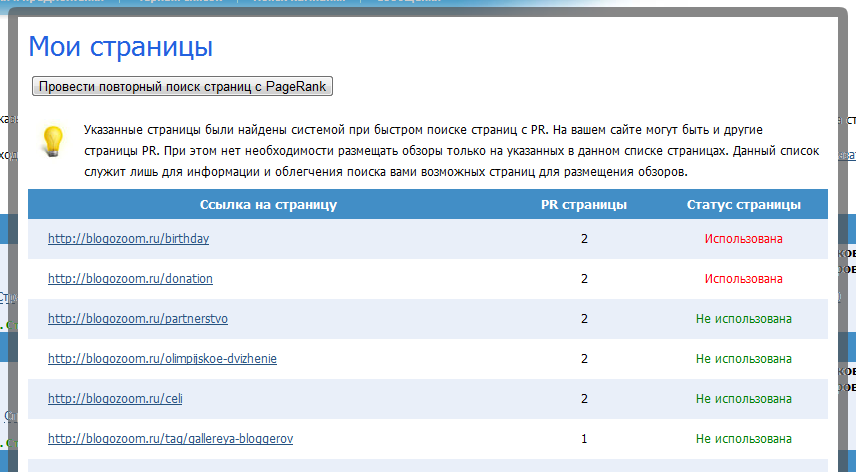Click the "Статус страницы" column header
Viewport: 856px width, 472px height.
tap(743, 205)
